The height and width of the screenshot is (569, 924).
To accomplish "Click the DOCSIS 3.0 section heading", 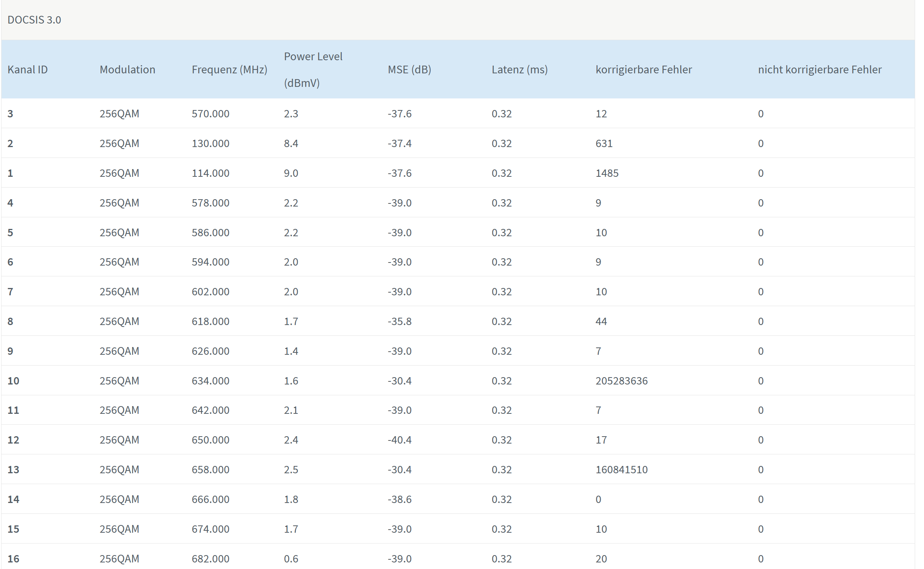I will pyautogui.click(x=34, y=20).
